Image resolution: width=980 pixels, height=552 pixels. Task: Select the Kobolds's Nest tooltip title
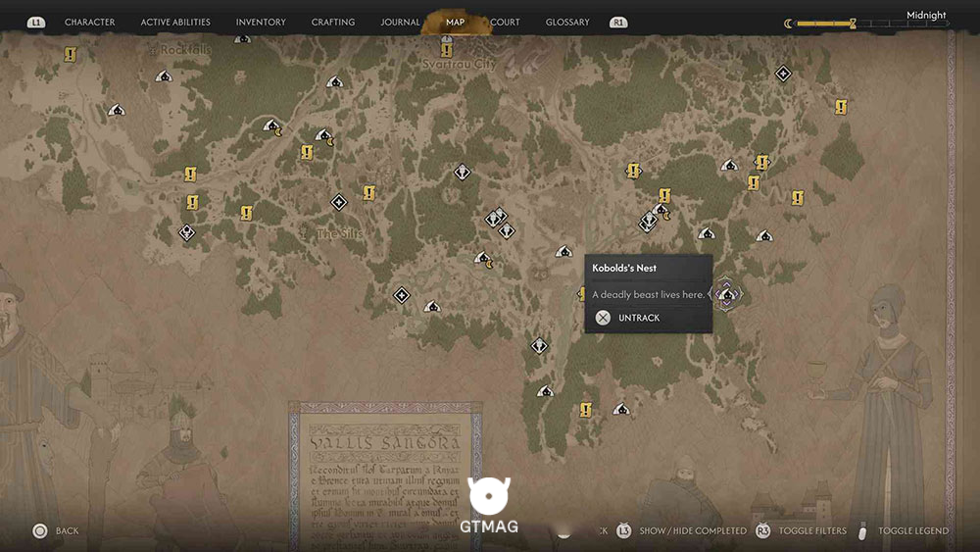click(624, 268)
